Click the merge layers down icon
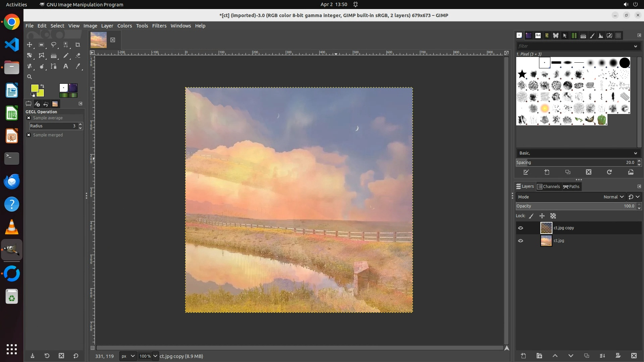 tap(602, 356)
